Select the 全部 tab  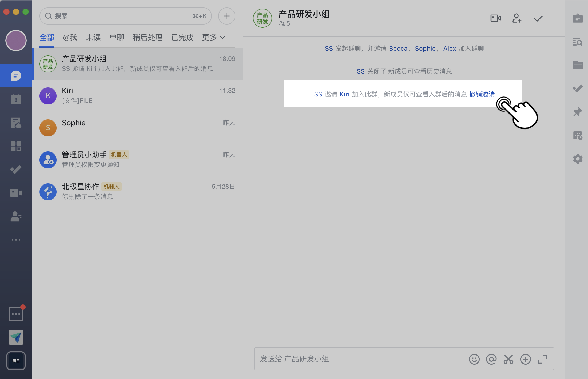[47, 37]
